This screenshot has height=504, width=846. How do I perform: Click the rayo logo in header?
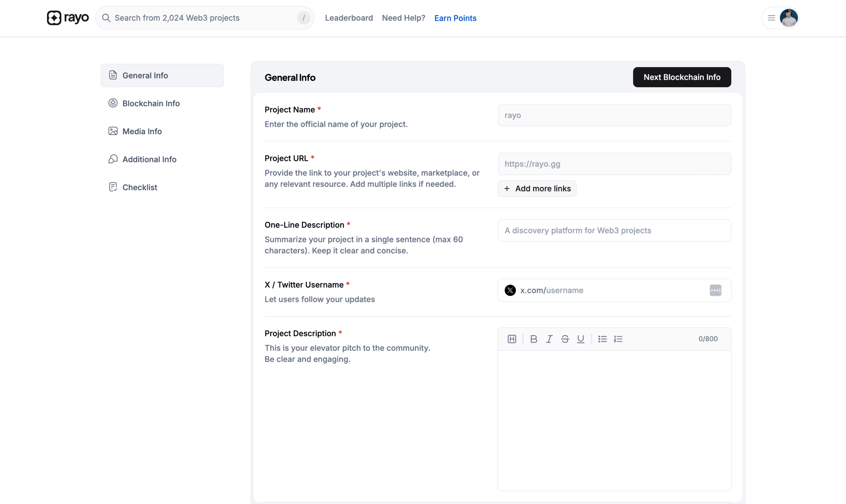(x=68, y=18)
